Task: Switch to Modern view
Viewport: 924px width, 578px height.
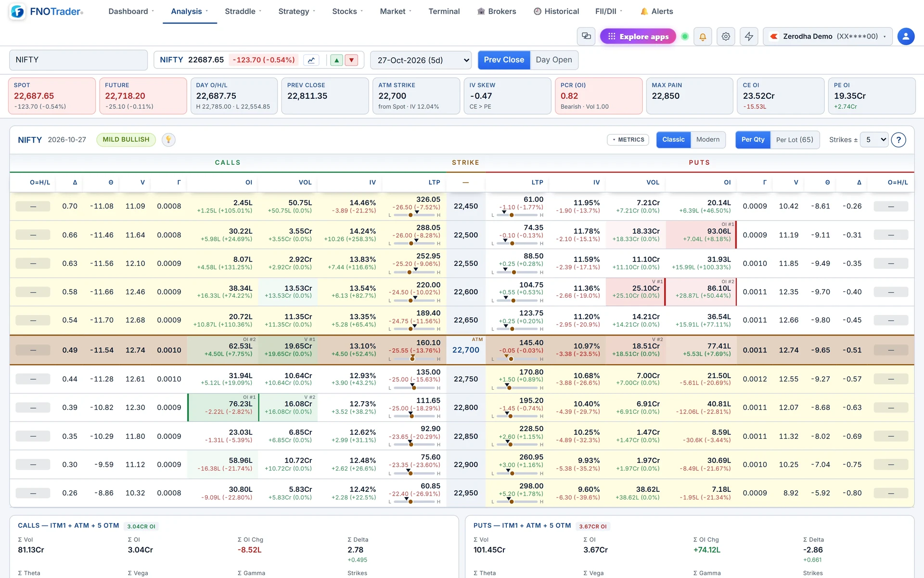Action: tap(708, 140)
